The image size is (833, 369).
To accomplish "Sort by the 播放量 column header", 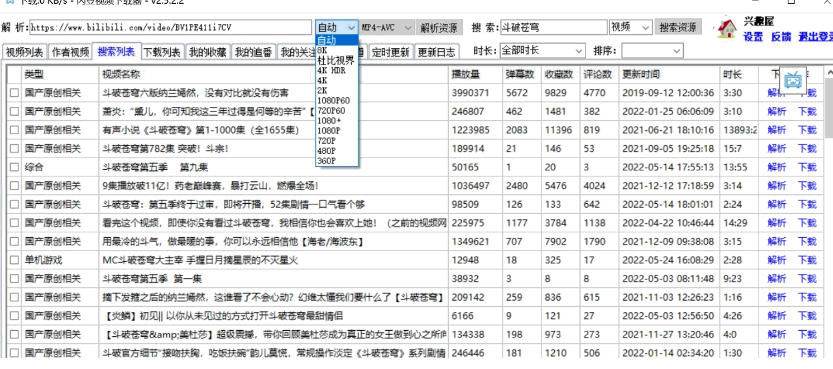I will (x=475, y=75).
